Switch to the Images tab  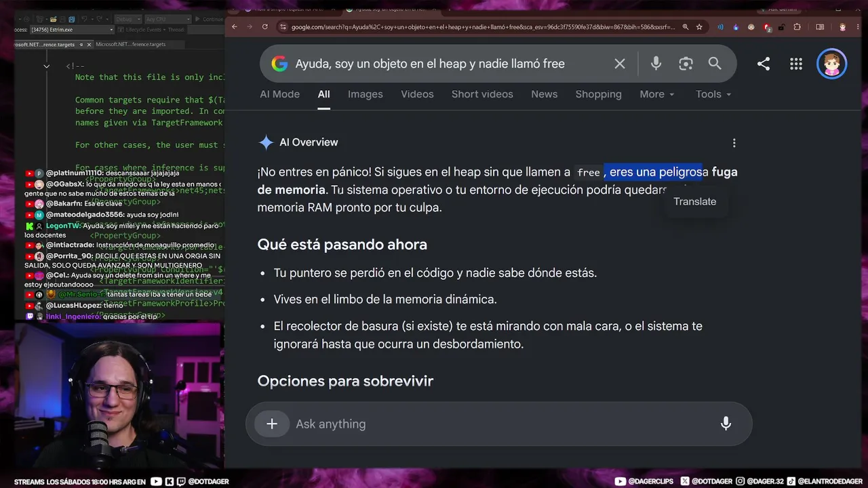coord(366,94)
